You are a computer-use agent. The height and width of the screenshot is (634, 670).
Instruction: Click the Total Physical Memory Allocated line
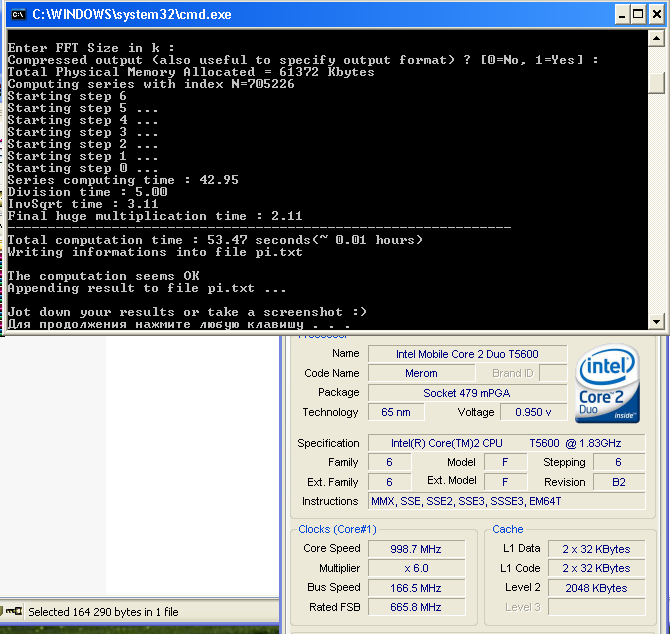pyautogui.click(x=191, y=72)
